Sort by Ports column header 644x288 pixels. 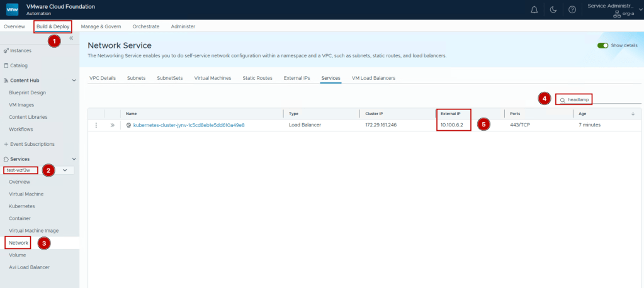coord(515,114)
